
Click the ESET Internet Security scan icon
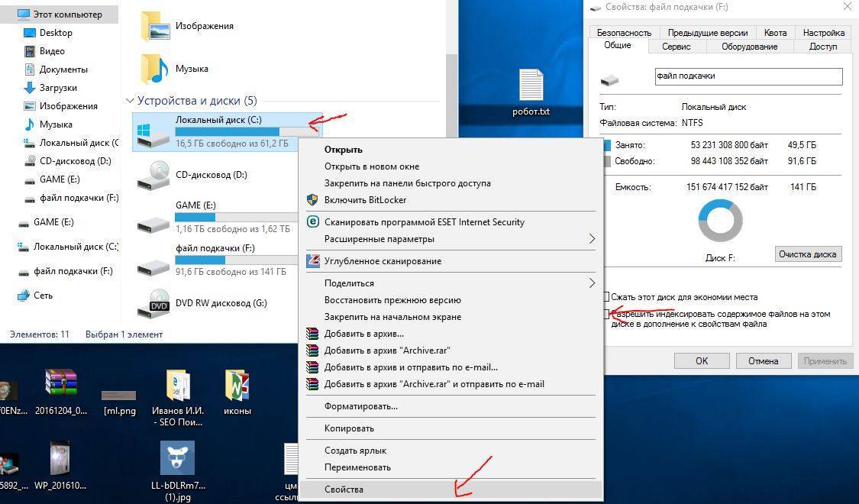[312, 222]
